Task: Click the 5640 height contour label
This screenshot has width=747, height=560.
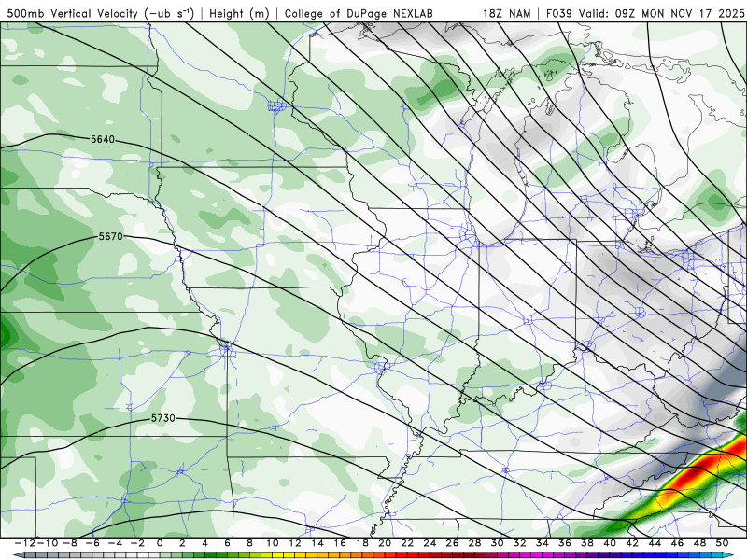Action: (x=103, y=139)
